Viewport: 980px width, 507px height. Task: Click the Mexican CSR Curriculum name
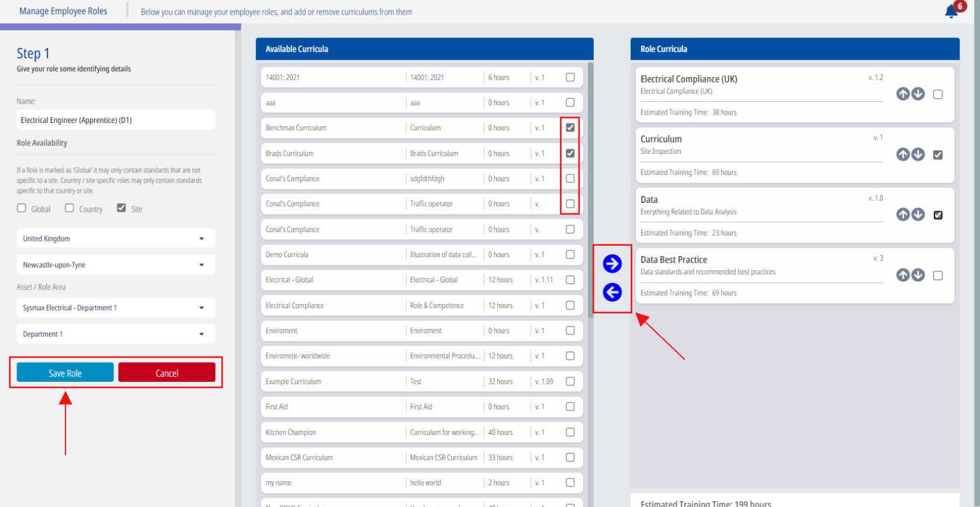[299, 457]
